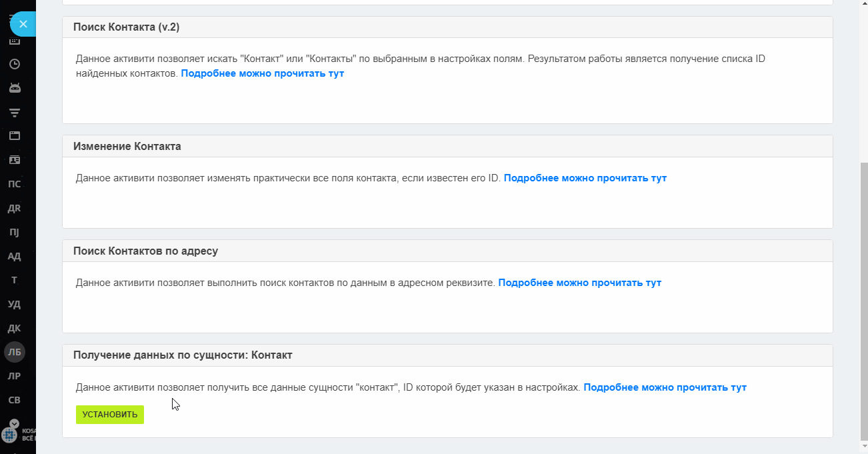Click the УСТАНОВИТЬ install button
Viewport: 868px width, 454px height.
(x=110, y=415)
